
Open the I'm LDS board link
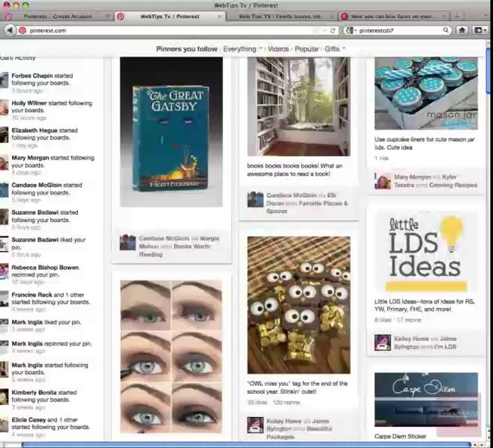(x=446, y=347)
